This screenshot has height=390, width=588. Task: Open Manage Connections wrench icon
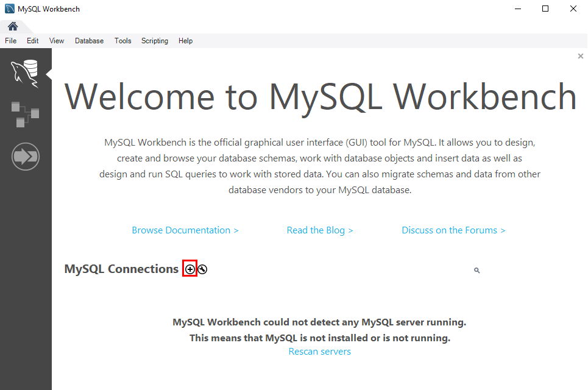pos(202,269)
